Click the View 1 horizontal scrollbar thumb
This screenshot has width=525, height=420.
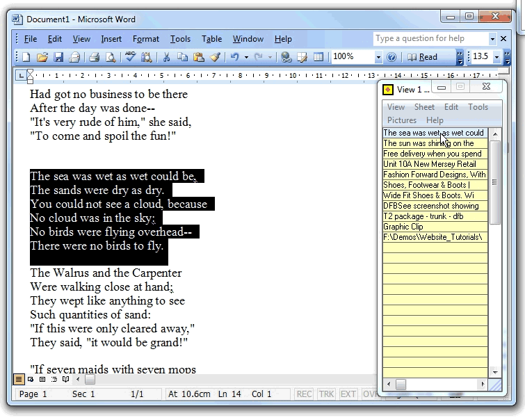(x=401, y=384)
